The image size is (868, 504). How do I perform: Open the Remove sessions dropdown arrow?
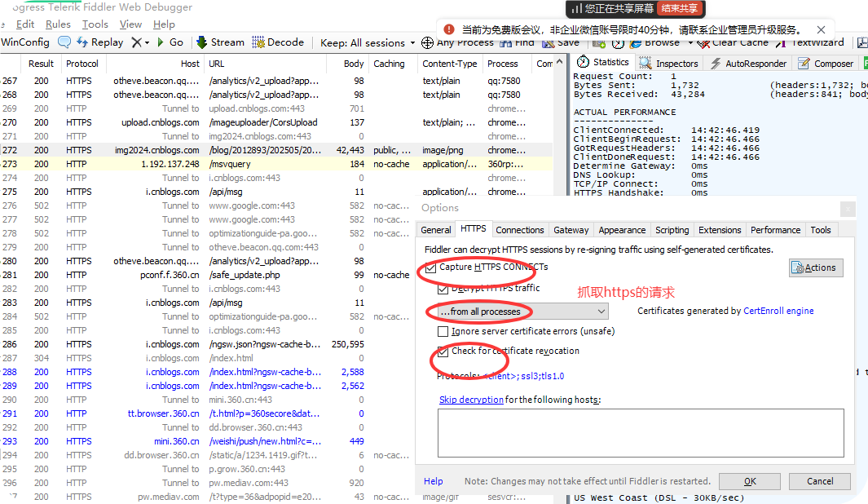click(147, 42)
